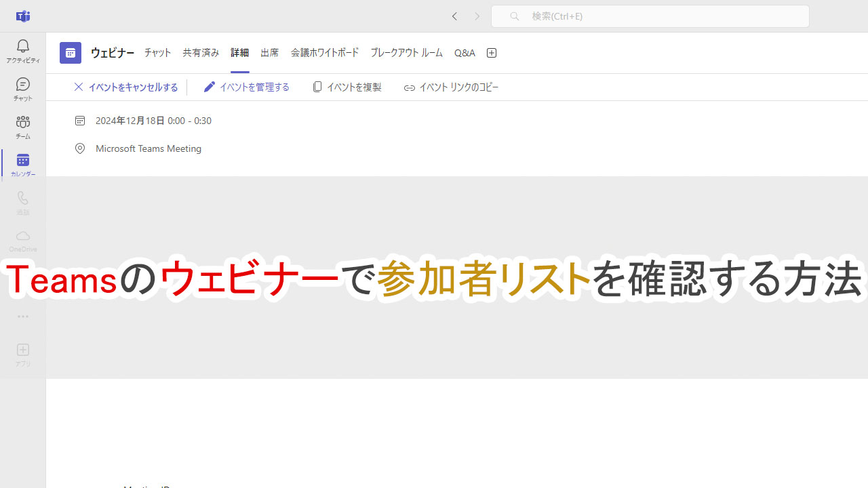Open OneDrive from the sidebar
Screen dimensions: 868x488
tap(22, 239)
